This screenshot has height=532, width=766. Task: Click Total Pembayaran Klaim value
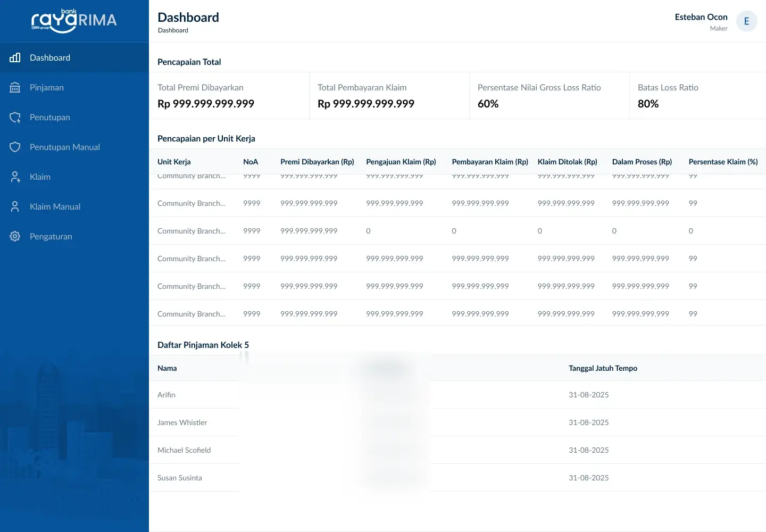point(366,104)
